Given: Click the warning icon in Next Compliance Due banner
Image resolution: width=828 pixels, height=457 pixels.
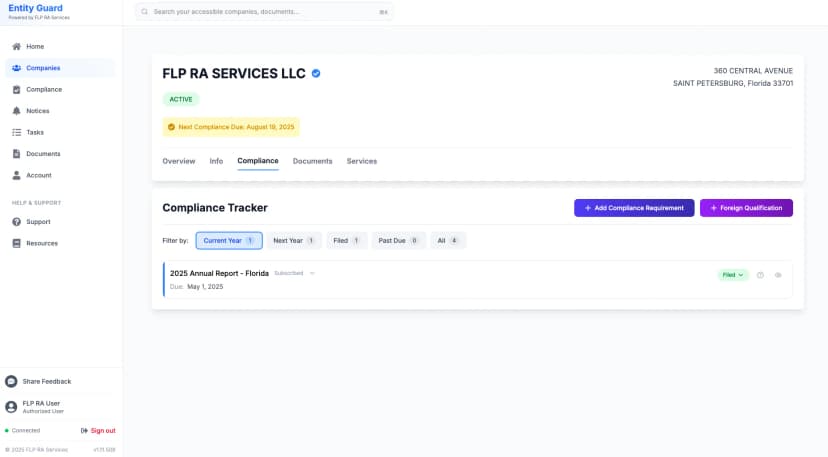Looking at the screenshot, I should point(171,127).
